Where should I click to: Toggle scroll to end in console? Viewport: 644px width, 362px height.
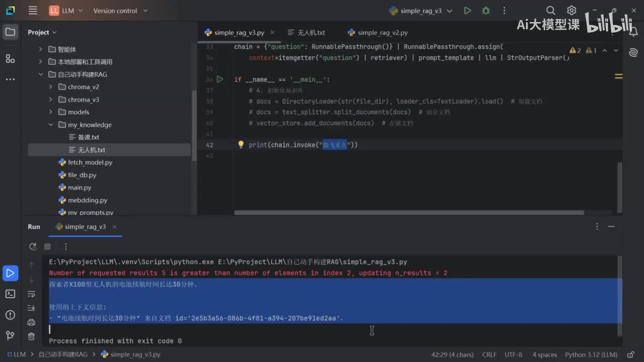[x=31, y=308]
